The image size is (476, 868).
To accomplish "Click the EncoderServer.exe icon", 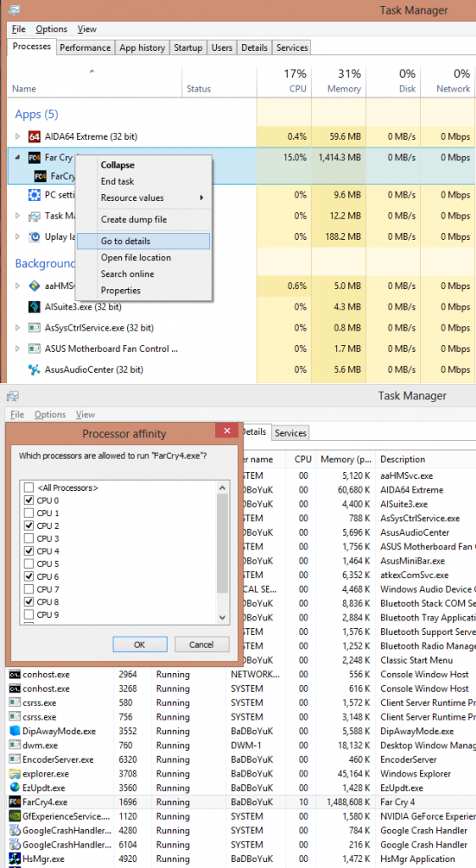I will [14, 759].
